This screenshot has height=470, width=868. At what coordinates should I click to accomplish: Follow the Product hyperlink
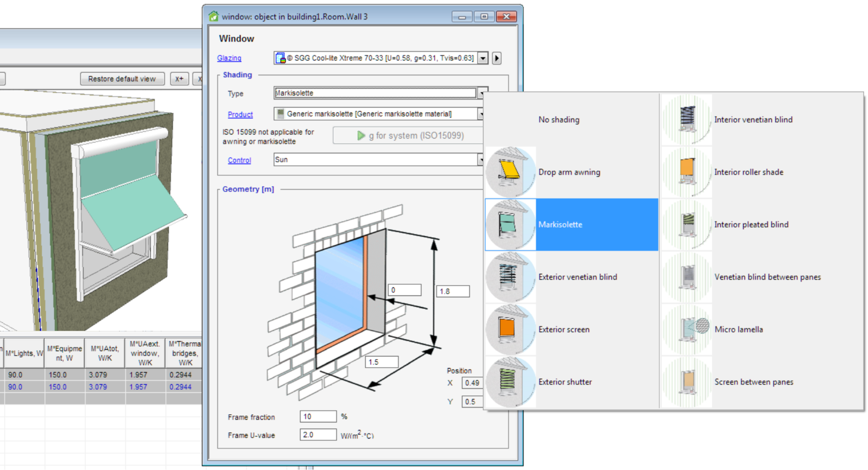point(240,115)
